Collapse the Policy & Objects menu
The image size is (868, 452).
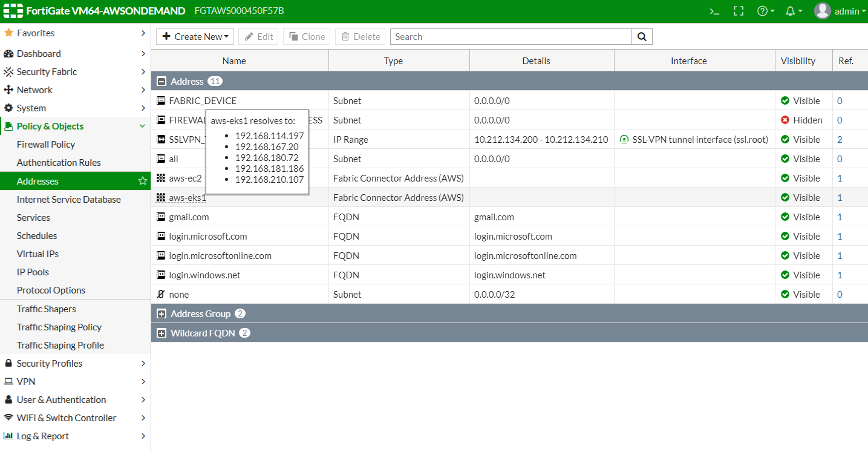[x=143, y=126]
